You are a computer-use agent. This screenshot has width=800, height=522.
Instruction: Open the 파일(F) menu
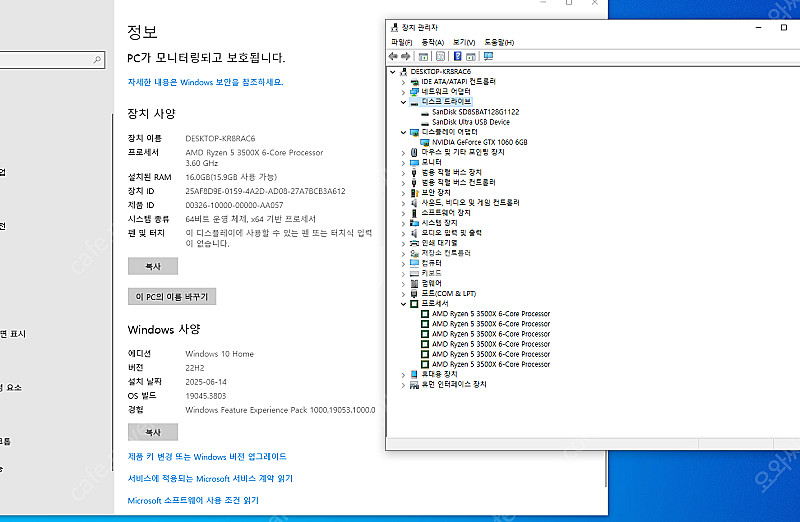point(402,42)
